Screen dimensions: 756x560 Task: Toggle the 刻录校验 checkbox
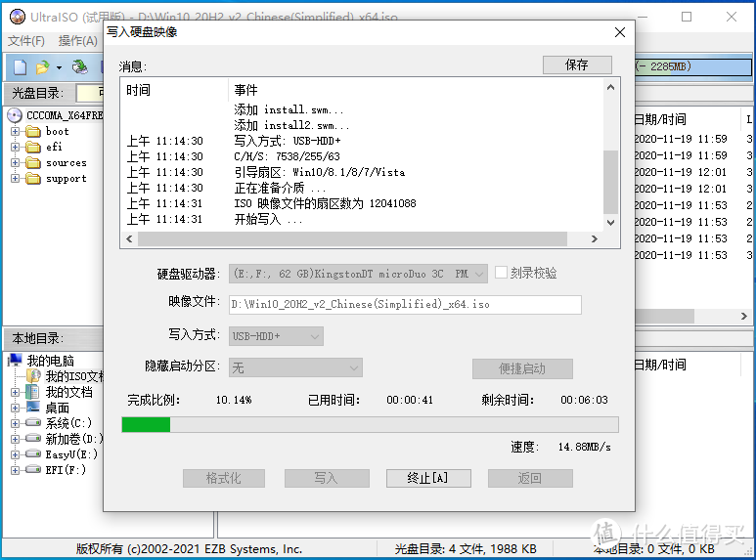502,273
